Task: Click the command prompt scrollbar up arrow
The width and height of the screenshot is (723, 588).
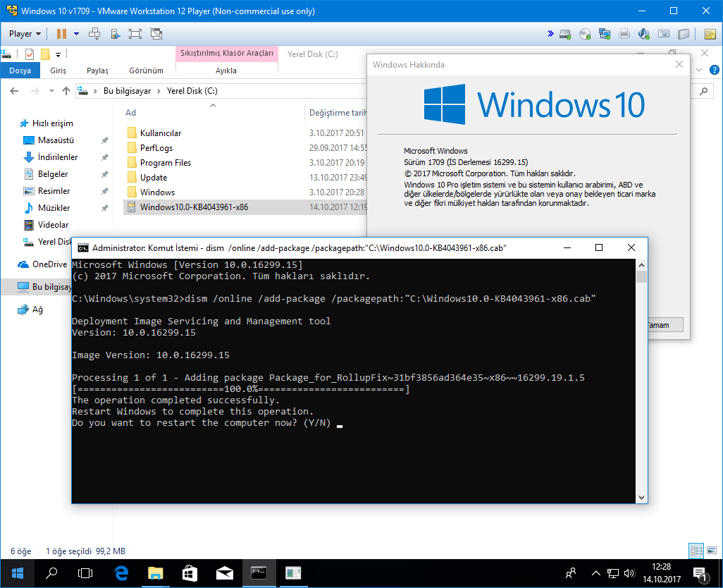Action: click(641, 265)
